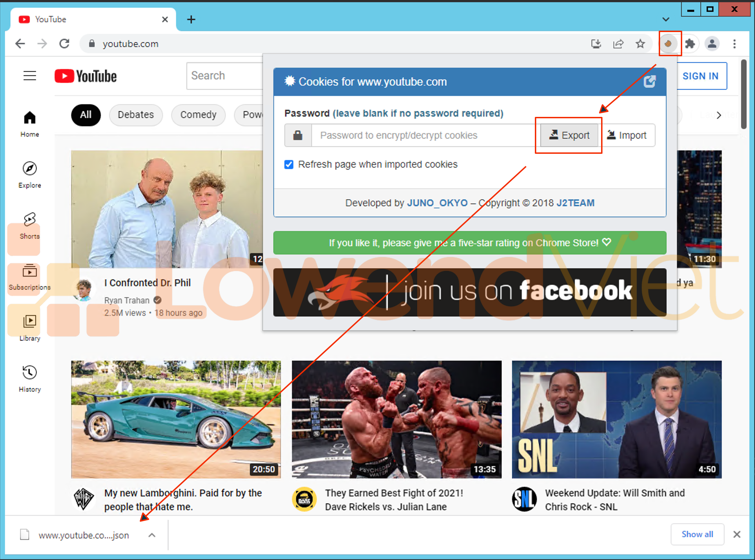Expand downloaded json file options chevron

click(152, 535)
